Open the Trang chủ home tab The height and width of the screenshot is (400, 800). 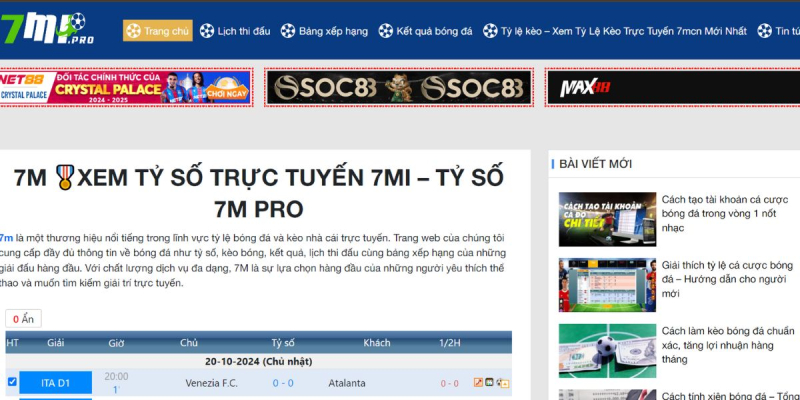158,31
